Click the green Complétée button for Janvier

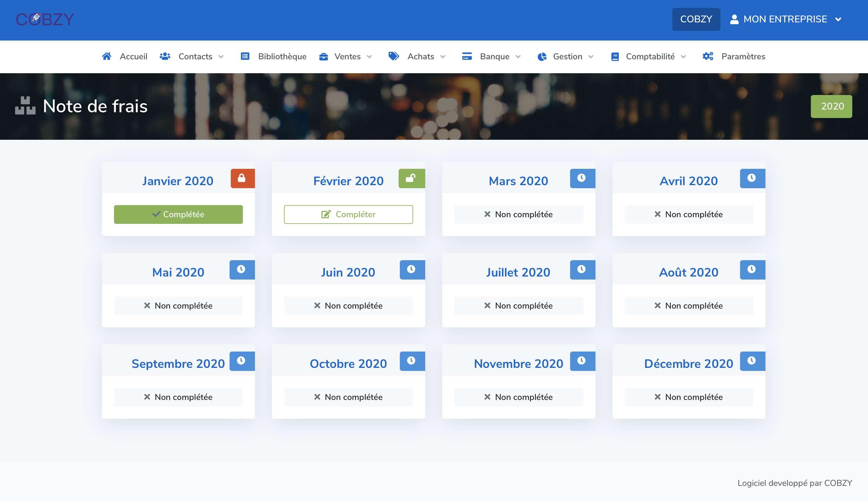(178, 214)
